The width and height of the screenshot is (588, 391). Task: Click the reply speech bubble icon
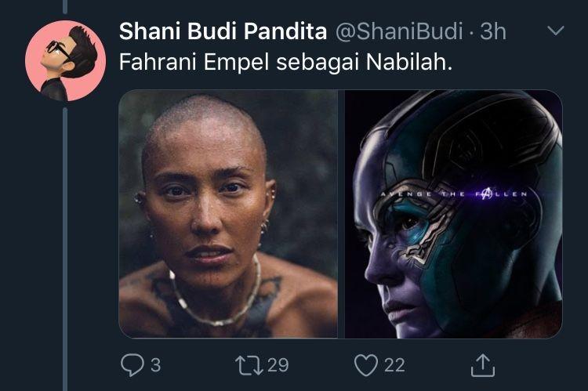[x=132, y=365]
